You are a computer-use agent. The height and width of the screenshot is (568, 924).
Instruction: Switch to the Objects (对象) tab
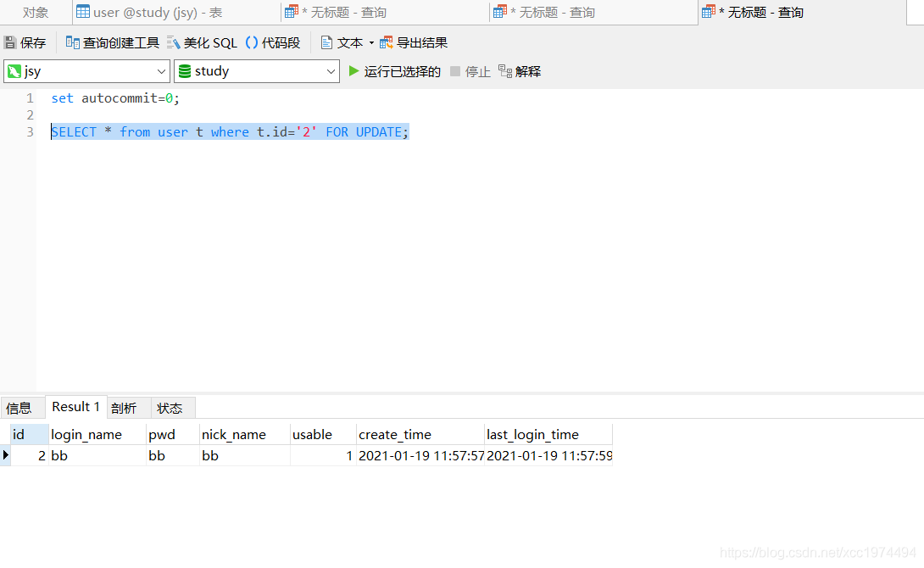click(x=36, y=13)
